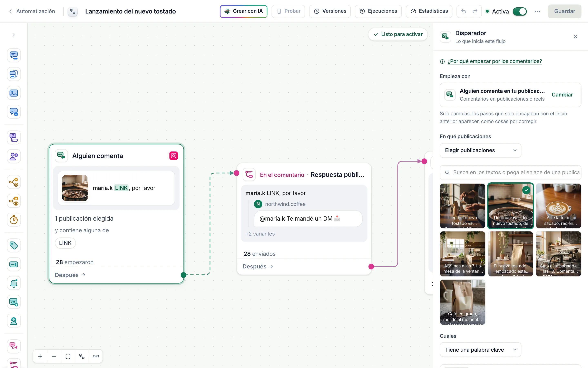Select the question block icon in sidebar
The height and width of the screenshot is (368, 588).
click(14, 138)
